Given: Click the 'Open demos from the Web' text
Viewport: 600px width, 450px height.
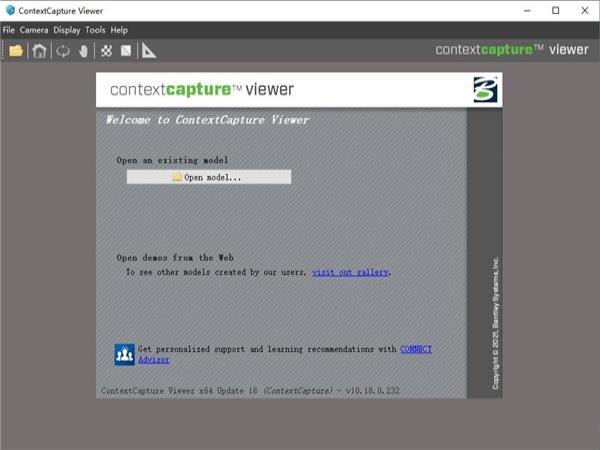Looking at the screenshot, I should (x=175, y=258).
